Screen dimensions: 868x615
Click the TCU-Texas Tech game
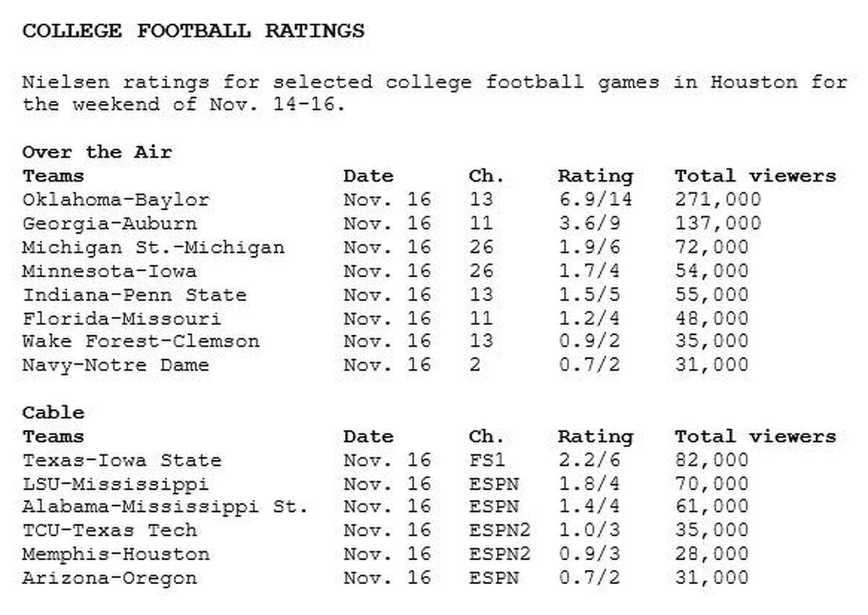(x=109, y=530)
